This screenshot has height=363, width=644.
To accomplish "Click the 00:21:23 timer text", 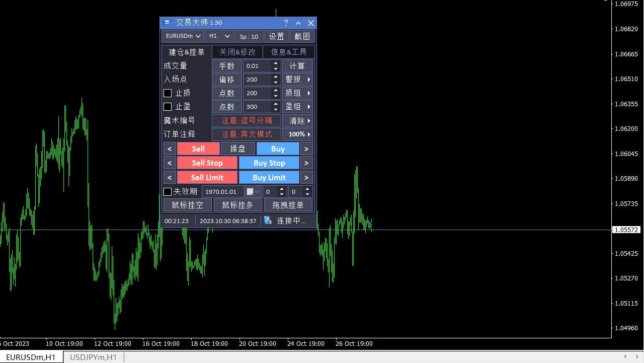I will click(177, 221).
